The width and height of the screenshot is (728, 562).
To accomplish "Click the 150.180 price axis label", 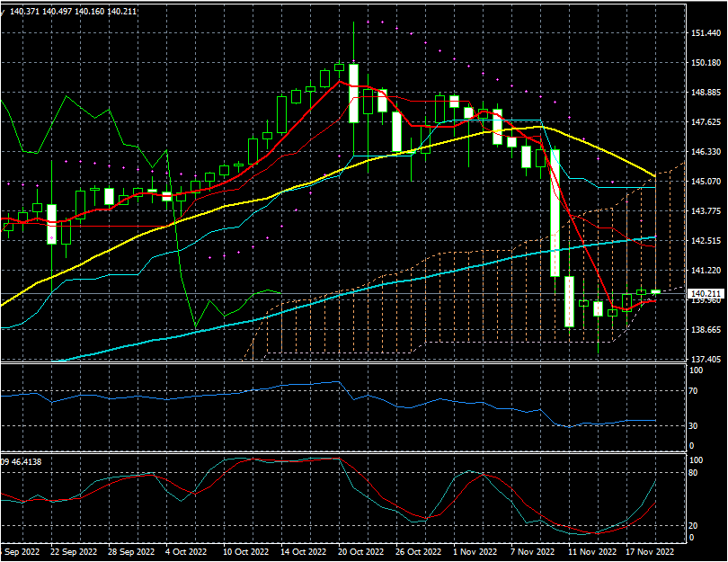I will tap(706, 63).
